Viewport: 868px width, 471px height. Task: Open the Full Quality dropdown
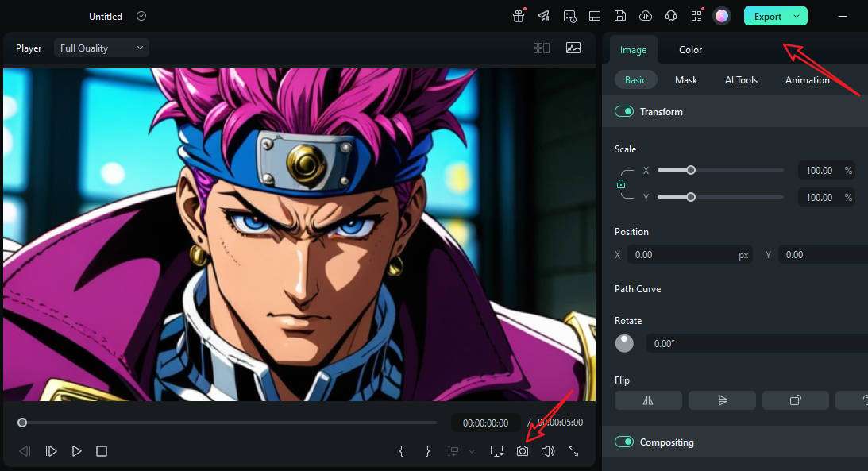tap(102, 48)
